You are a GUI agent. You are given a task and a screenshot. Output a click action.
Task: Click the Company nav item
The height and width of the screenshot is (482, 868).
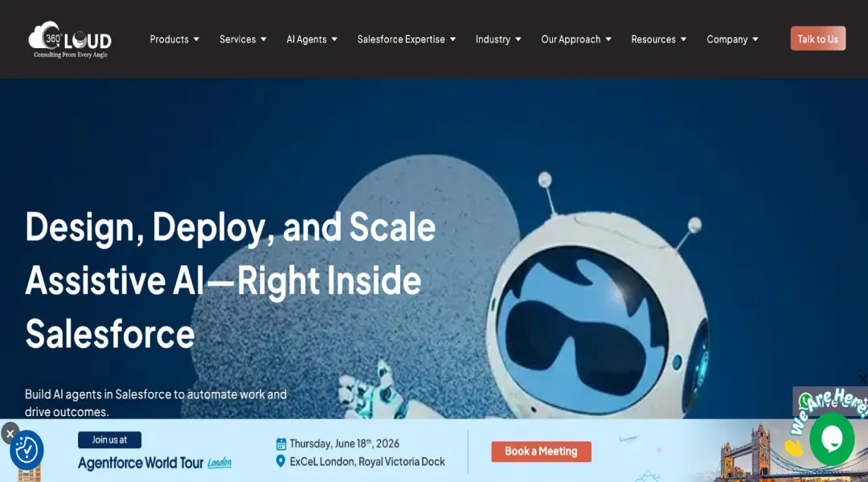(x=727, y=39)
